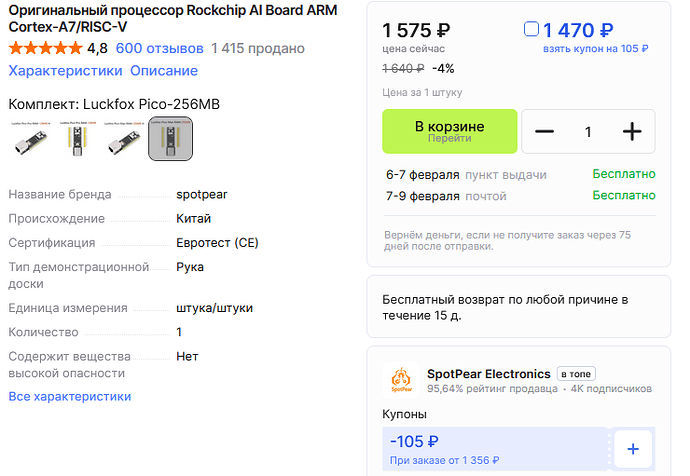This screenshot has width=690, height=476.
Task: Jump to the Описание section
Action: point(164,71)
